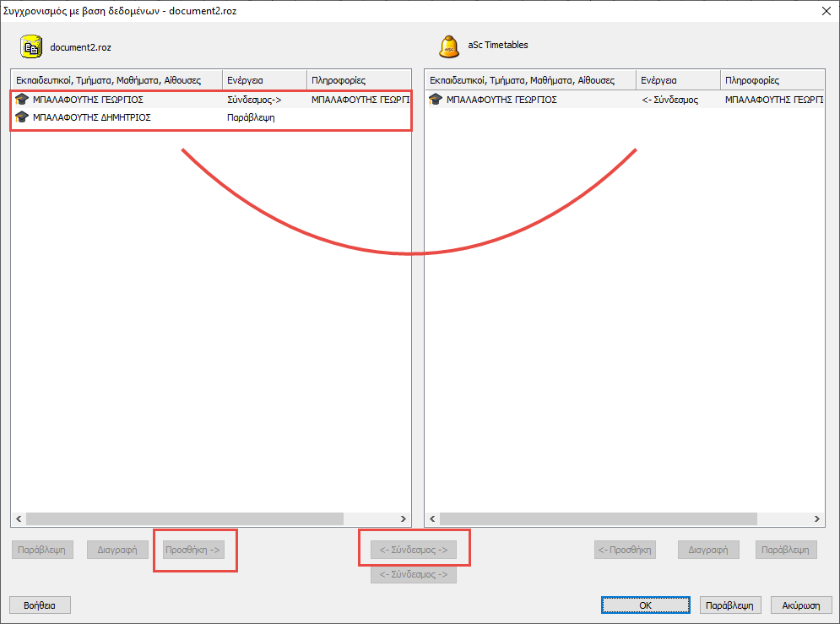Click graduation cap icon beside ΜΠΑΛΑΦΟΥΤΗΣ ΔΗΜΗΤΡΙΟΣ
Screen dimensions: 840x624
22,117
